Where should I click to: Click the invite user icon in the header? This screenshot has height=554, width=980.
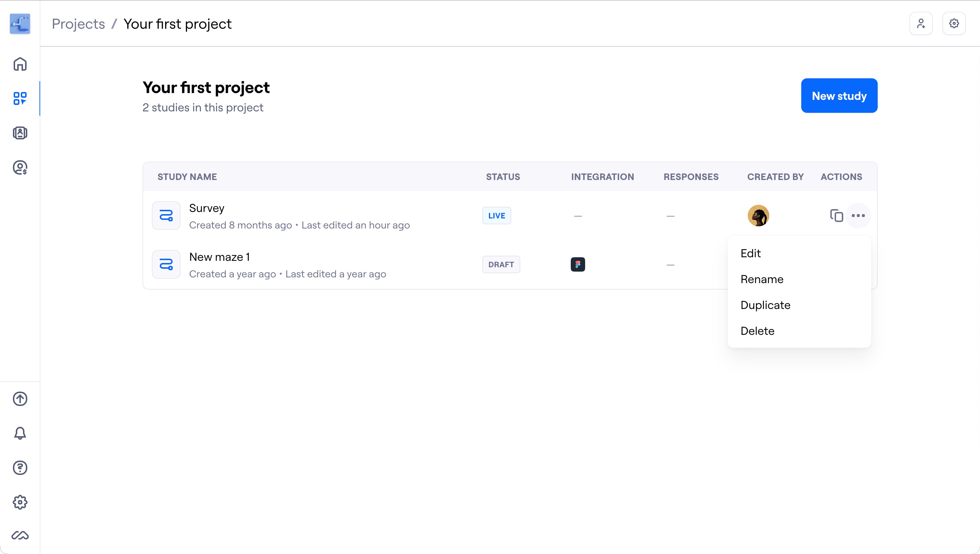click(921, 24)
